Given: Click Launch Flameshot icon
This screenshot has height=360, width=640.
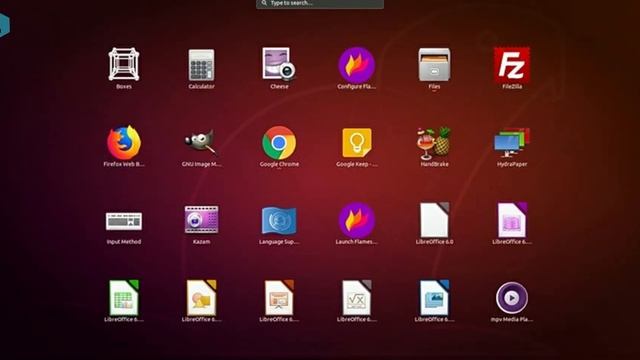Looking at the screenshot, I should click(x=356, y=220).
